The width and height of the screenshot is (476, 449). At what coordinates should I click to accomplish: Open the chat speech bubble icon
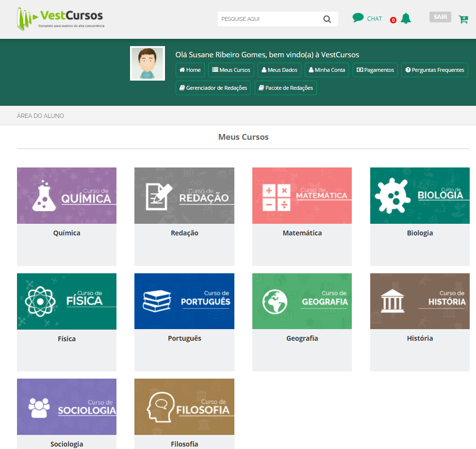coord(358,18)
